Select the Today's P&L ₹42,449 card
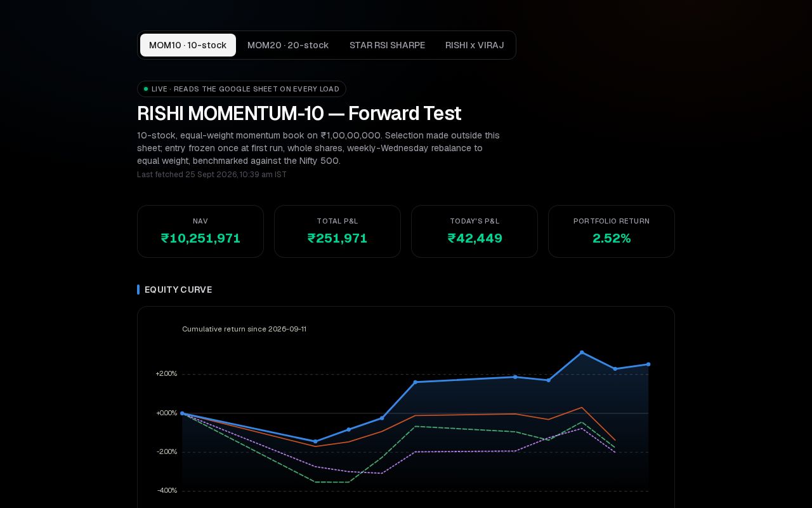This screenshot has height=508, width=812. 475,231
